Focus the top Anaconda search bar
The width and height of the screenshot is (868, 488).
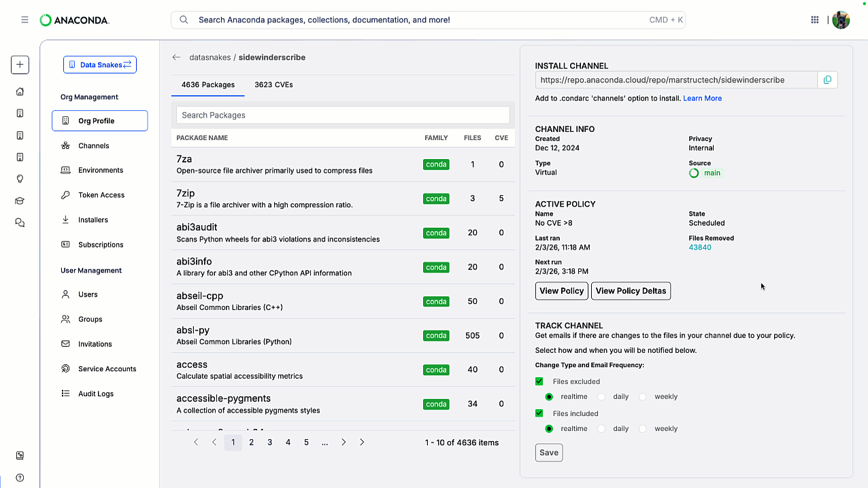pyautogui.click(x=428, y=20)
